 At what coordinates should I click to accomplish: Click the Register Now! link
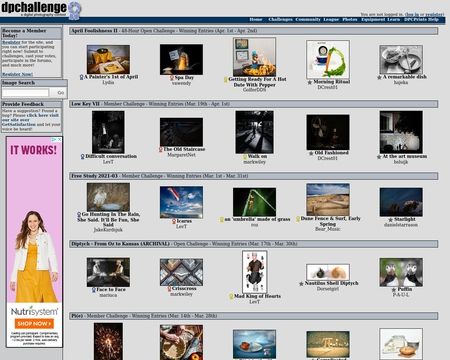tap(17, 74)
